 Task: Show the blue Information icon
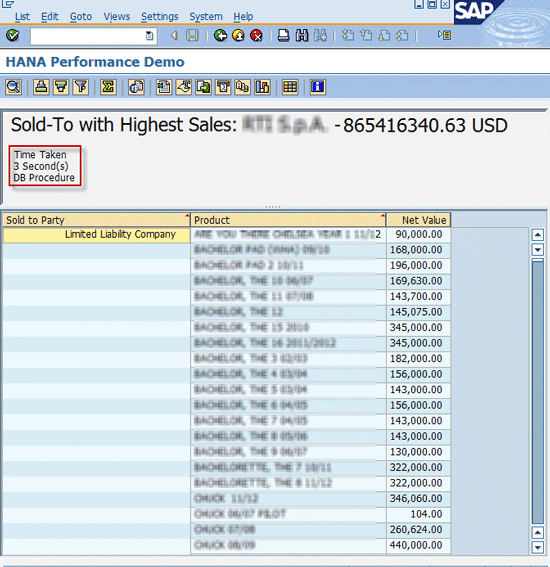coord(318,87)
